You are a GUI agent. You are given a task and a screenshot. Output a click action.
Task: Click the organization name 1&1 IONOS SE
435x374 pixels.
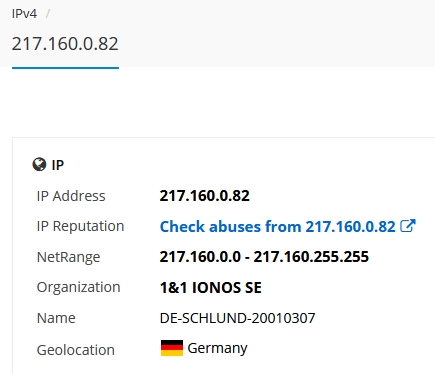[x=211, y=288]
